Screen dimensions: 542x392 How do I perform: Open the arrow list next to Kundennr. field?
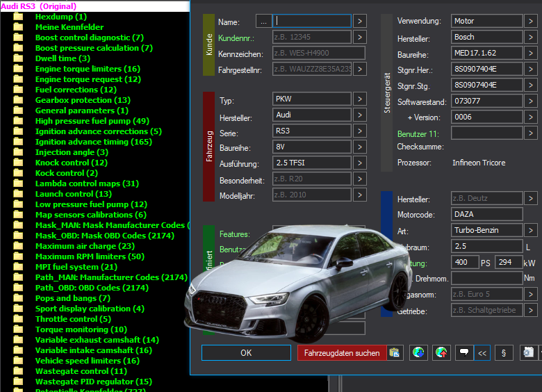[359, 37]
